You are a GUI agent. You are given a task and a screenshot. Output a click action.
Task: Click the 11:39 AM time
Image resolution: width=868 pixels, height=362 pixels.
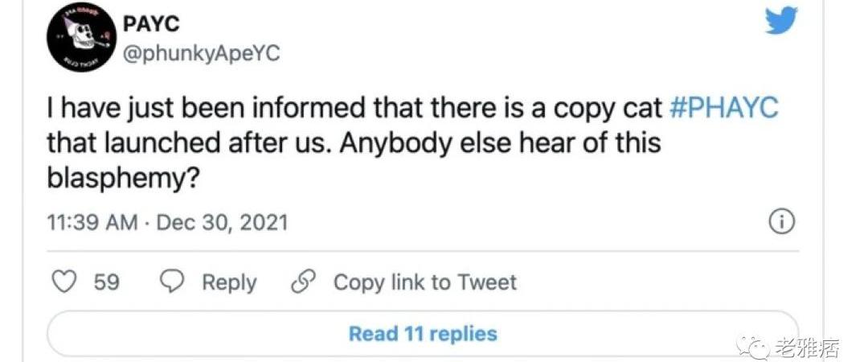(92, 221)
